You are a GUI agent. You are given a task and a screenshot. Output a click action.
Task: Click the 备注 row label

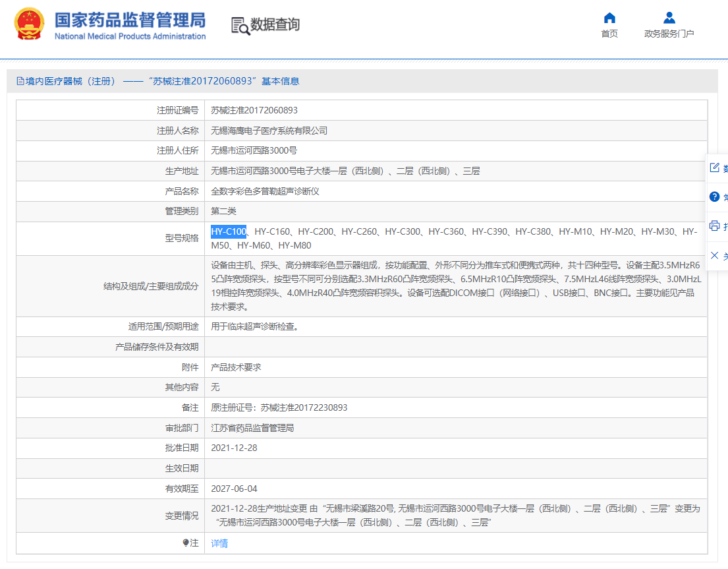(190, 407)
